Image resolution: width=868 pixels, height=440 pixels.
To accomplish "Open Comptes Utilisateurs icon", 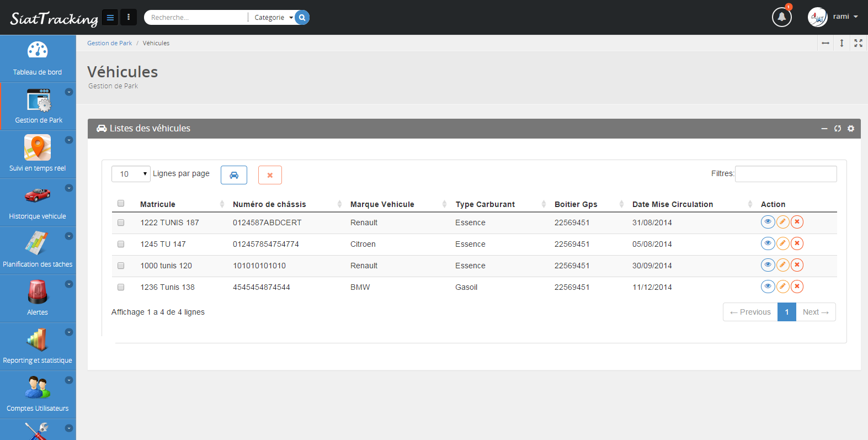I will click(38, 387).
